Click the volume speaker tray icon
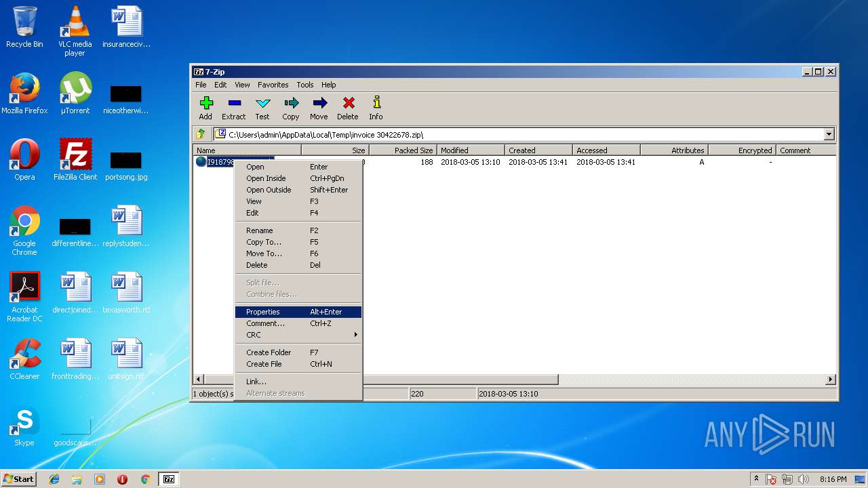The image size is (868, 488). 804,479
